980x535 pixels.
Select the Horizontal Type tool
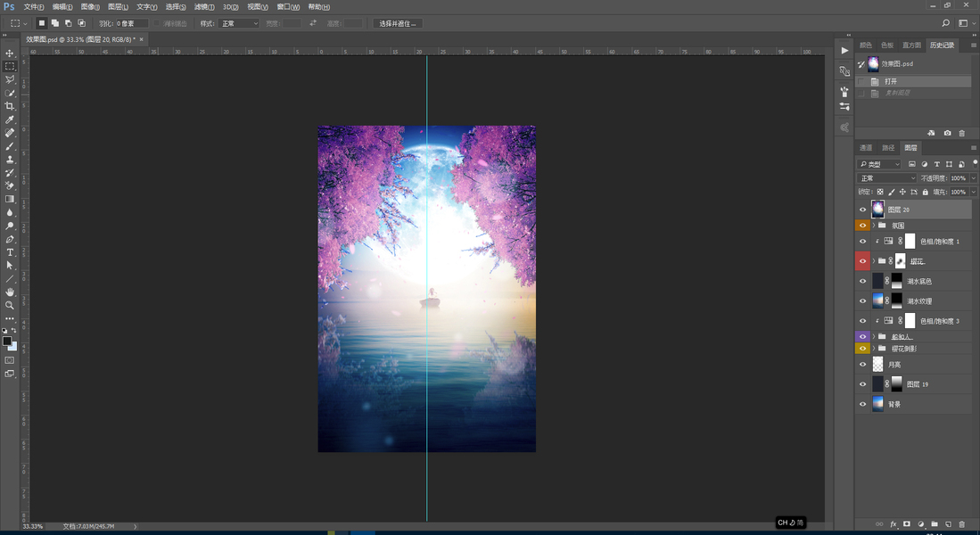(10, 252)
